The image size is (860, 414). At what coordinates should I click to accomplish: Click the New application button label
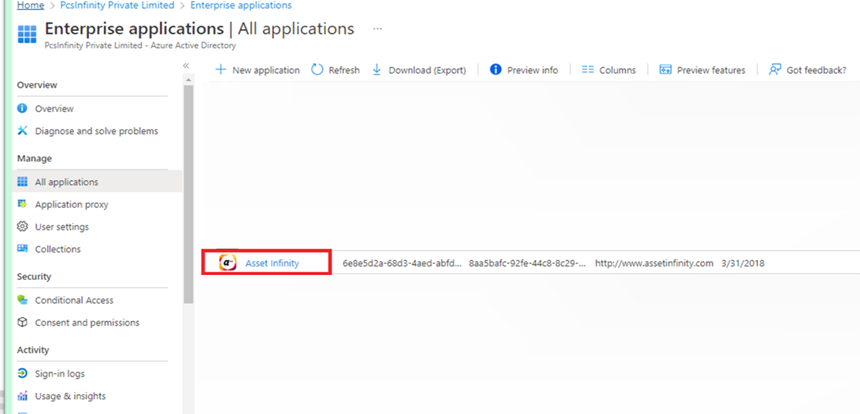(266, 70)
